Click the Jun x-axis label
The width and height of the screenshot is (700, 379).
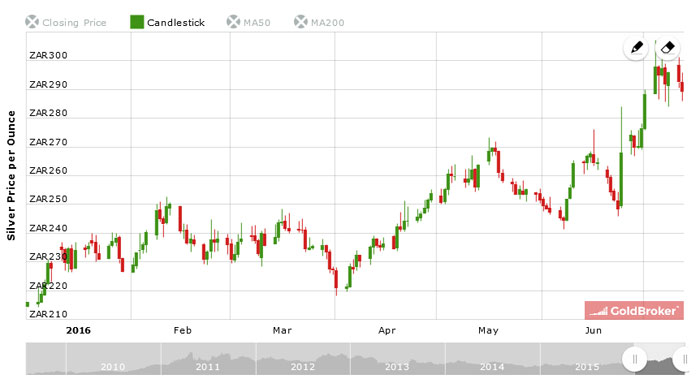[x=593, y=331]
